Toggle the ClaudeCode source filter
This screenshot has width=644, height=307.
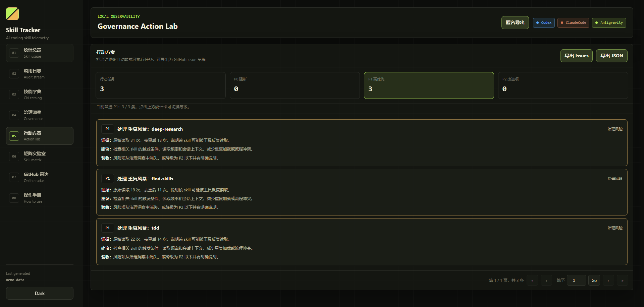coord(573,23)
